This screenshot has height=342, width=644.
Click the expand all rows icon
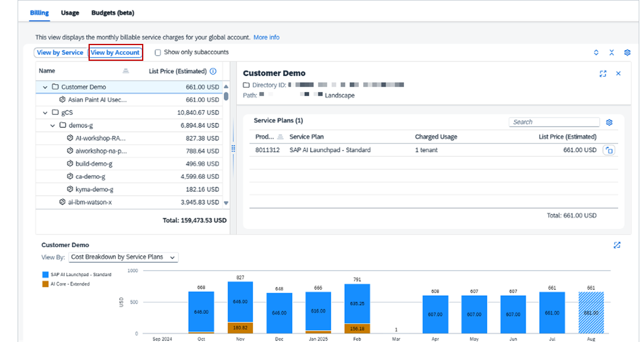(596, 52)
